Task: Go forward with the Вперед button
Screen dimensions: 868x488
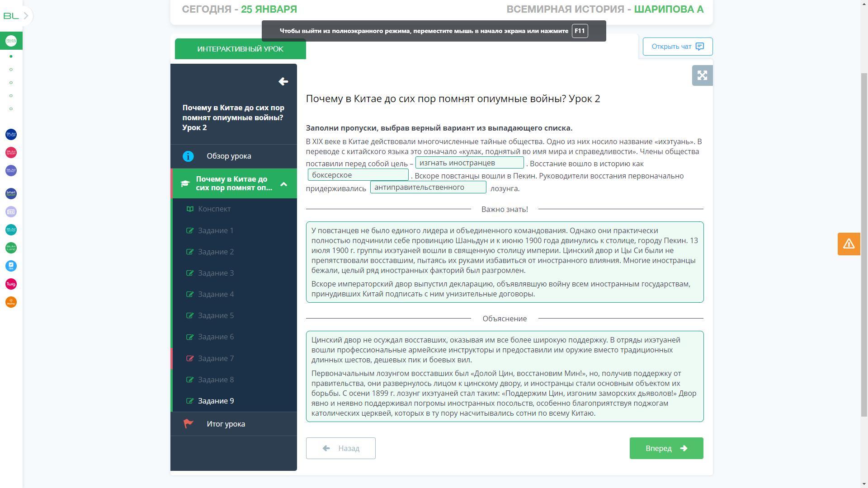Action: tap(666, 448)
